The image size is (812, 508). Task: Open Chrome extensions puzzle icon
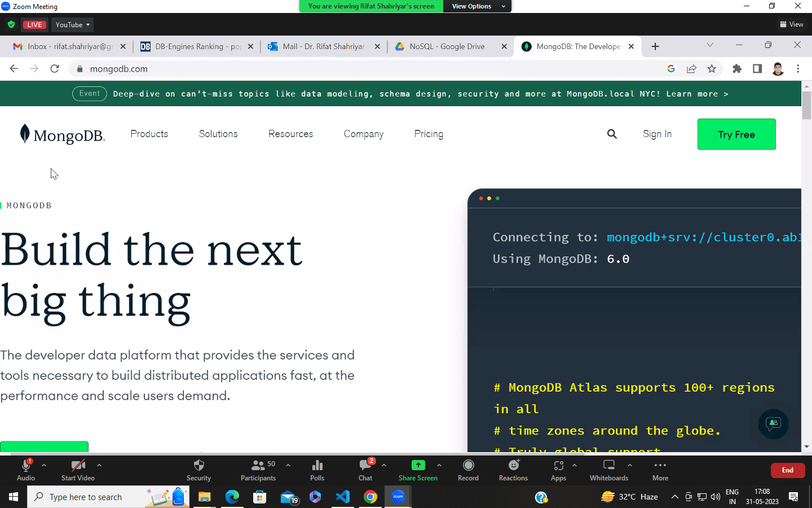pyautogui.click(x=737, y=68)
